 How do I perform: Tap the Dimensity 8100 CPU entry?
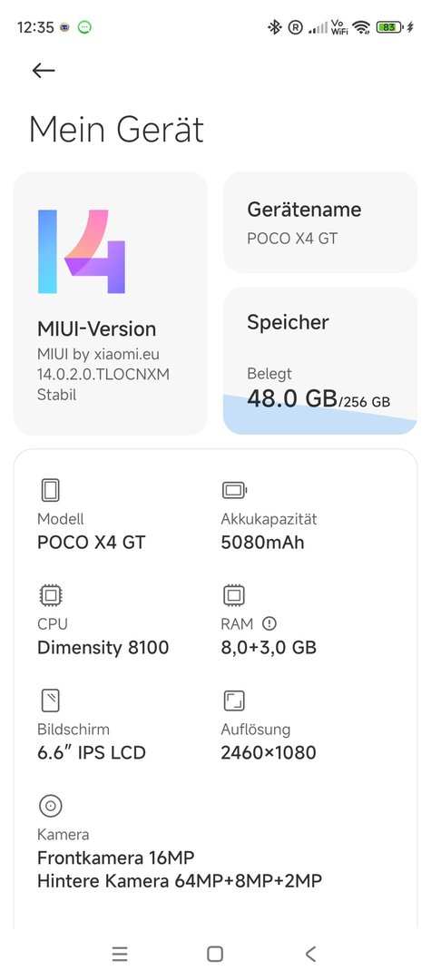click(103, 647)
